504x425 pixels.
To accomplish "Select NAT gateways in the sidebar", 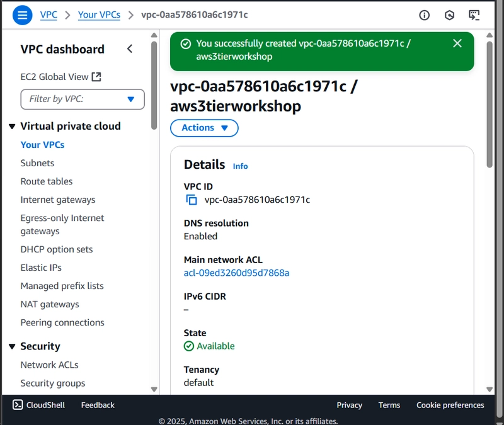I will pos(50,304).
